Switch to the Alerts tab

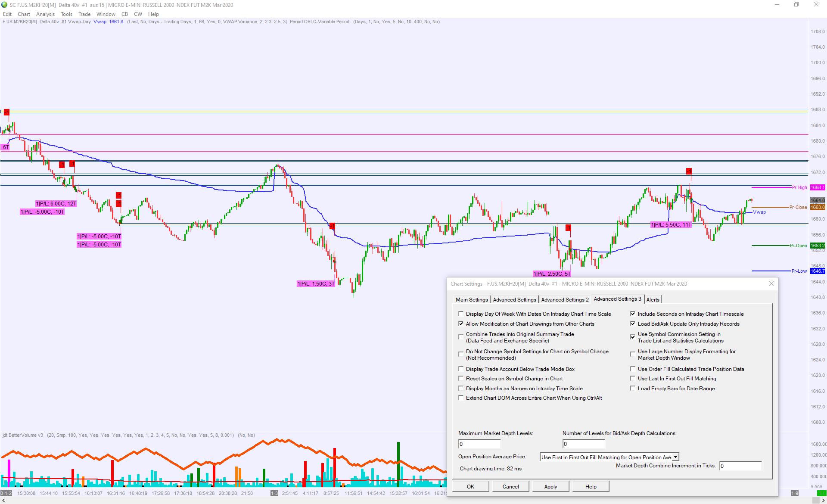point(653,299)
